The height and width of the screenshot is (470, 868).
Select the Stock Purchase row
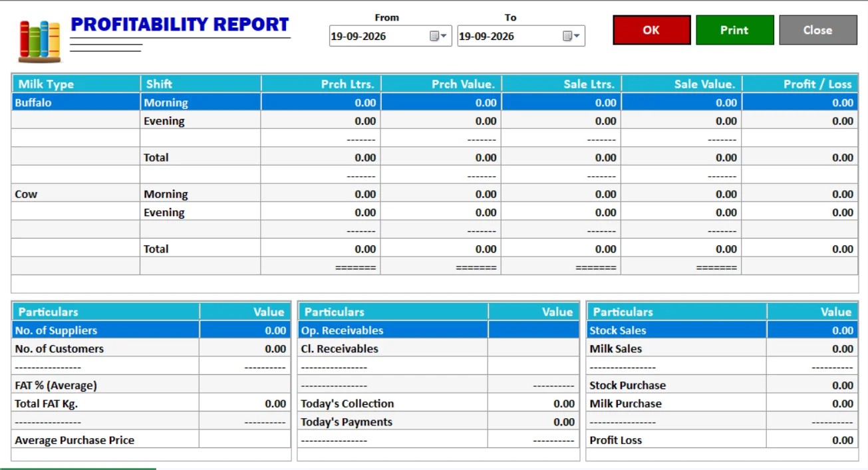click(722, 385)
